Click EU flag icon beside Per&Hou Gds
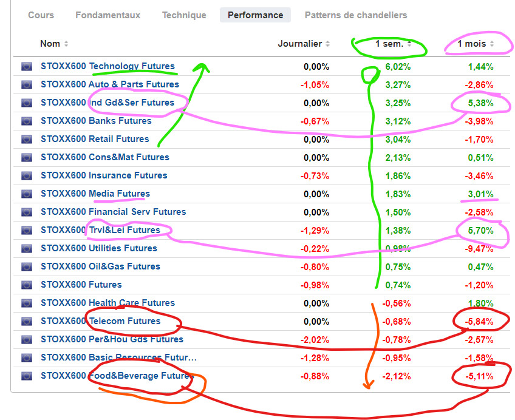515x420 pixels. pyautogui.click(x=27, y=340)
